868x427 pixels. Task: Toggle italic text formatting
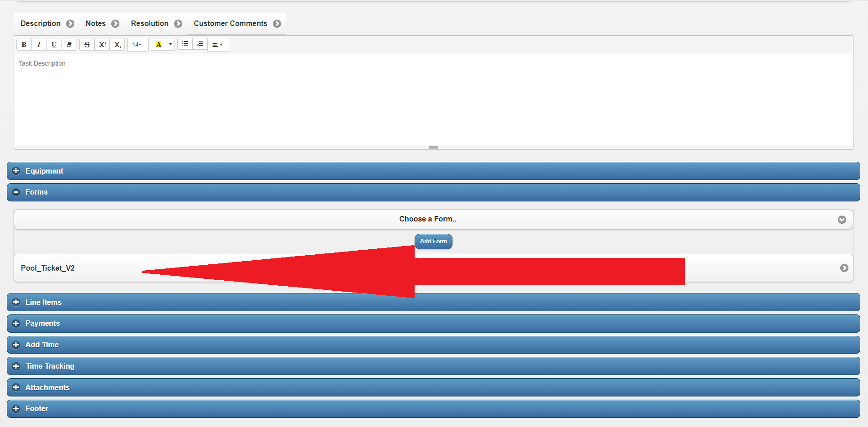39,45
